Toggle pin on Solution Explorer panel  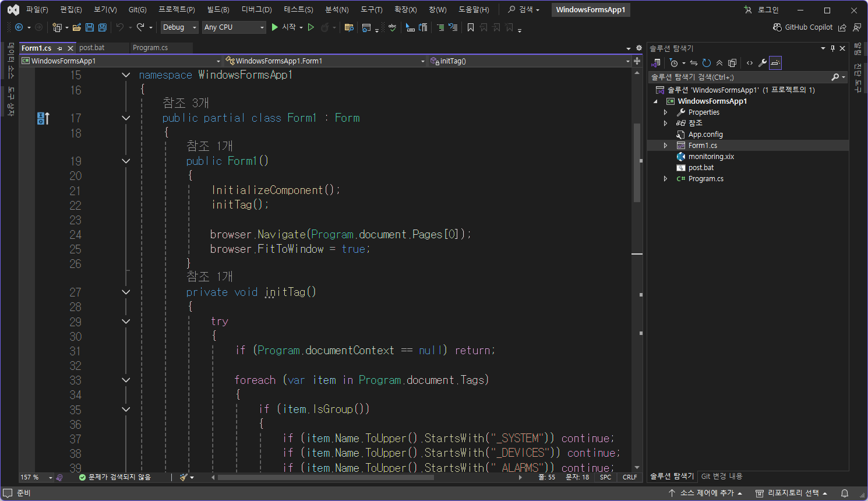coord(832,48)
